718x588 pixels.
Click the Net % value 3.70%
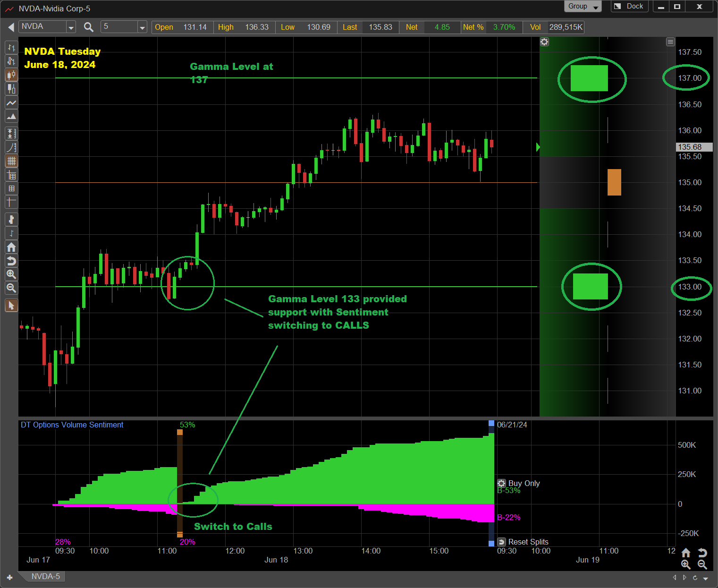tap(504, 27)
